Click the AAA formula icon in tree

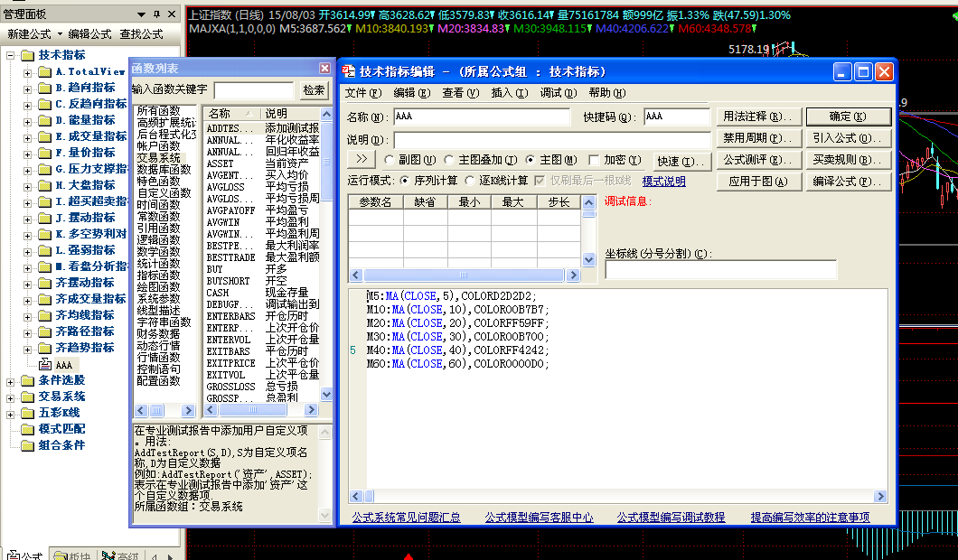point(45,364)
